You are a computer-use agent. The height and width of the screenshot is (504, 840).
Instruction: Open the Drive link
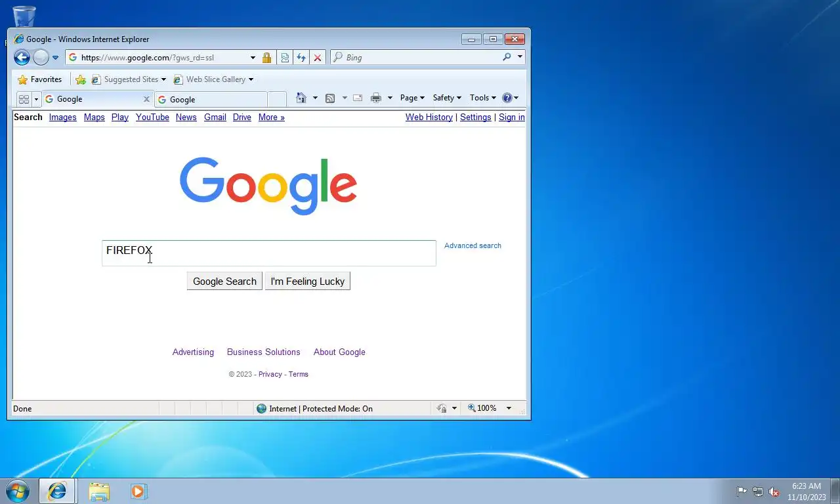pos(242,117)
